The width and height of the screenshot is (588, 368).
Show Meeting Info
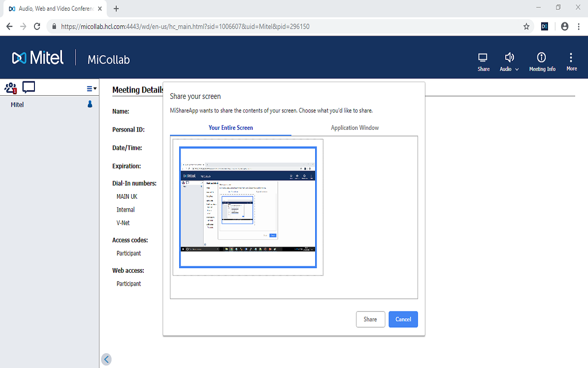[542, 61]
